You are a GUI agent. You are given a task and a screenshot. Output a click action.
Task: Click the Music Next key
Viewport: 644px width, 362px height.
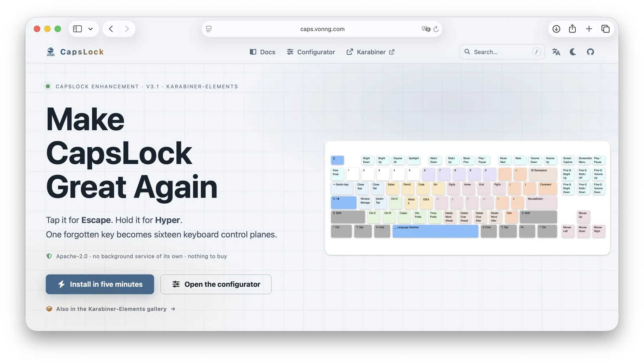[504, 160]
